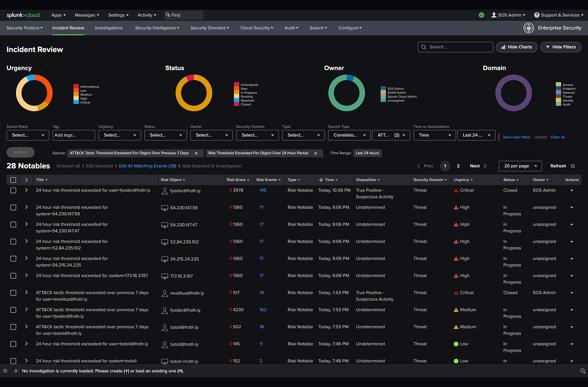
Task: Click the green health status check icon
Action: [481, 15]
